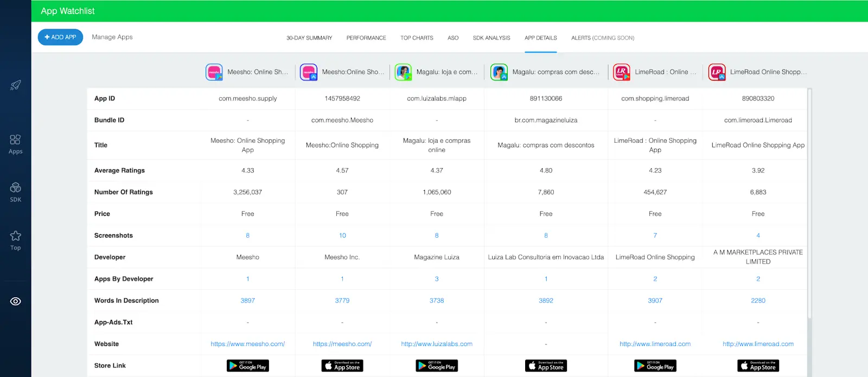The image size is (868, 377).
Task: Click average rating 4.80
Action: coord(546,170)
